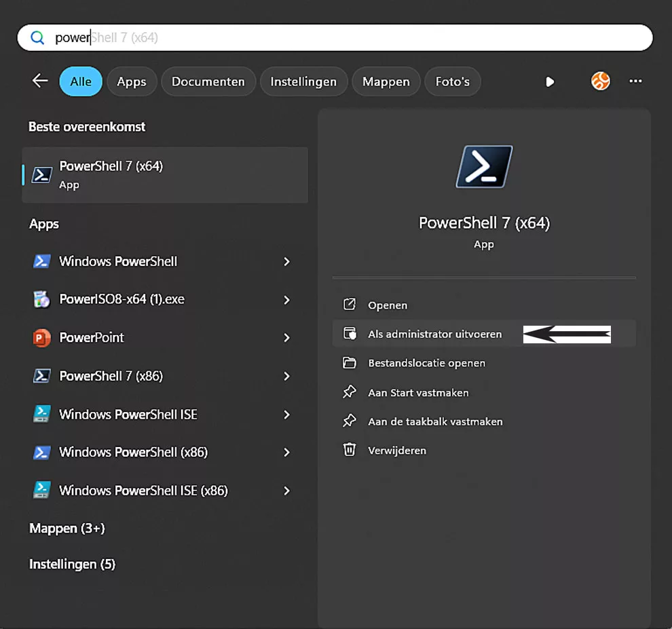Click the search magnifier icon
The height and width of the screenshot is (629, 672).
pos(38,38)
